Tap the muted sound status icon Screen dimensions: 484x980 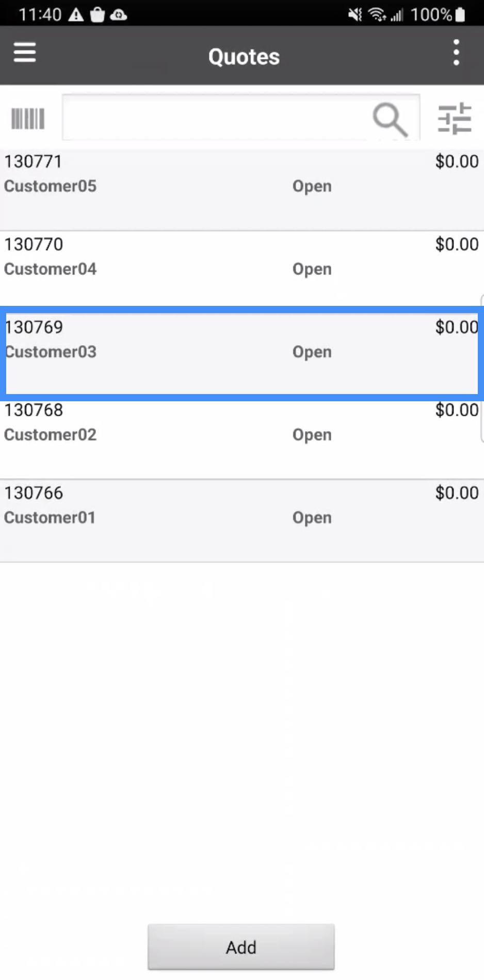click(355, 14)
